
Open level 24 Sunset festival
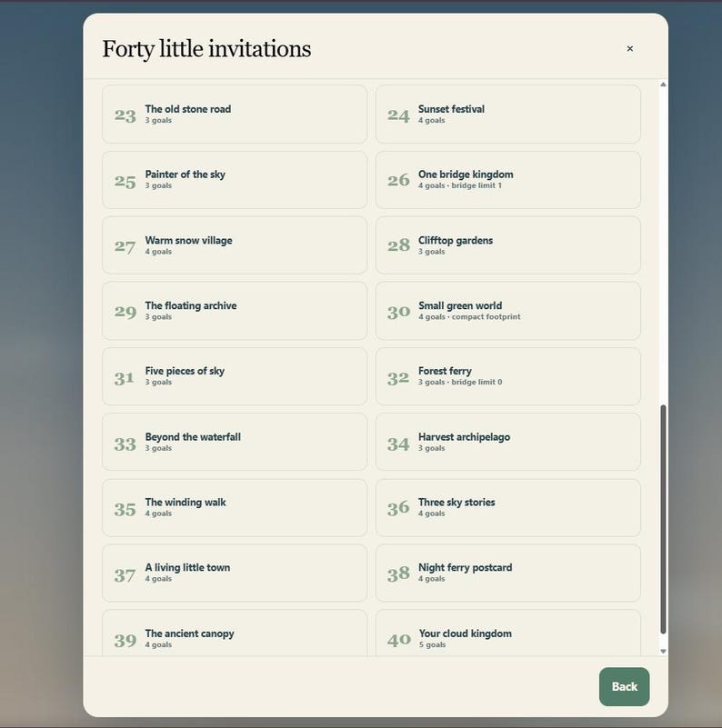pyautogui.click(x=507, y=115)
